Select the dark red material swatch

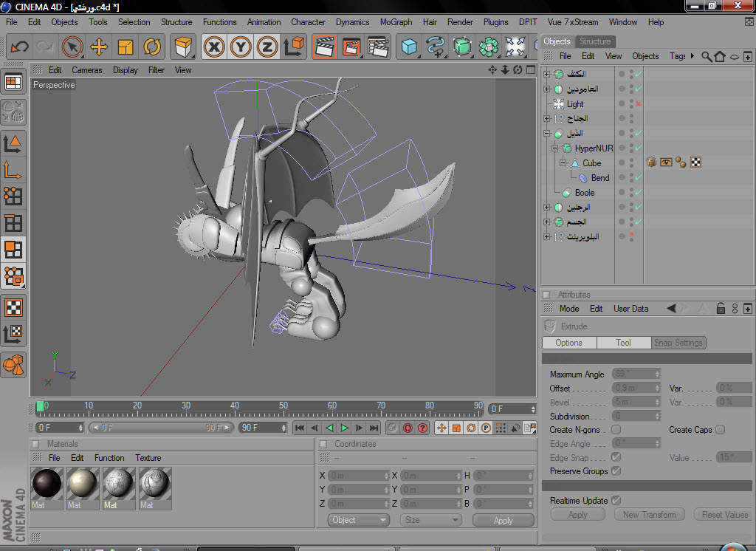(x=47, y=483)
